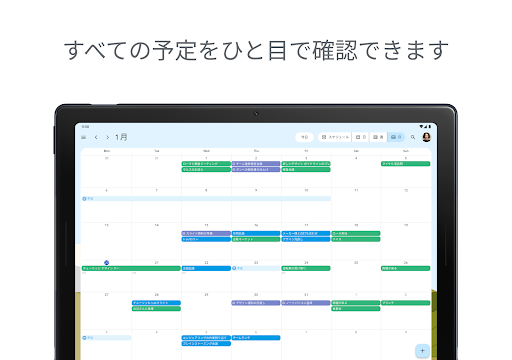This screenshot has height=360, width=512.
Task: Open the purple task on January 15
Action: coord(206,233)
